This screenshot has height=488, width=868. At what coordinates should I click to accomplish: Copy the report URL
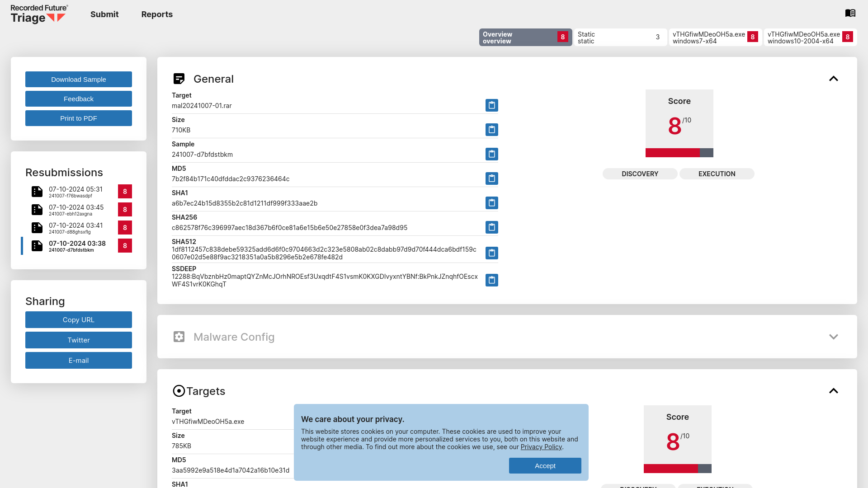(x=79, y=320)
